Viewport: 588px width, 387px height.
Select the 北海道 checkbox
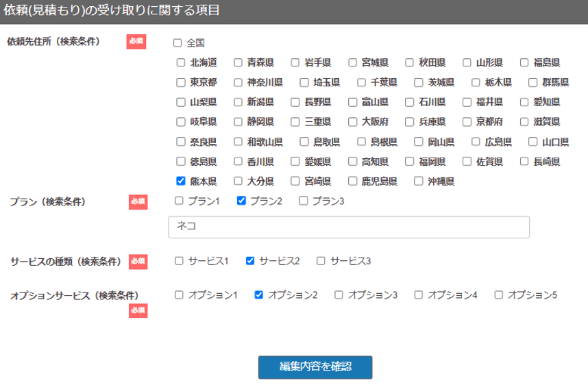pos(181,62)
